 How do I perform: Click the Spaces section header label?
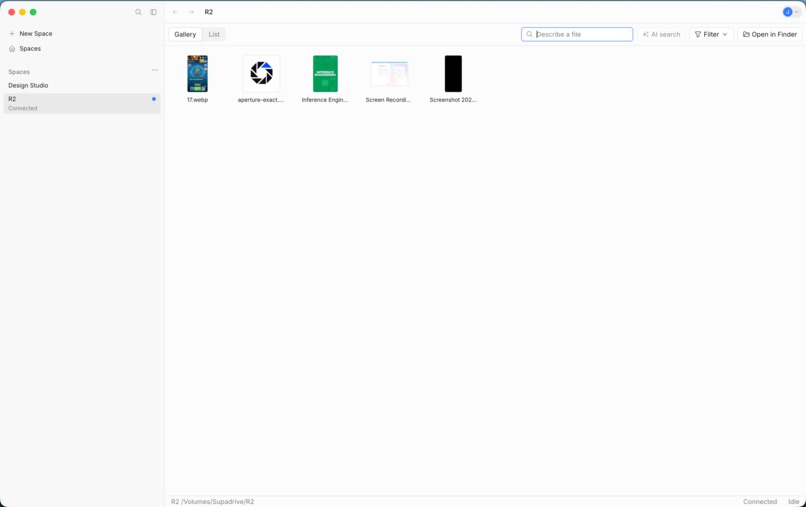point(19,72)
